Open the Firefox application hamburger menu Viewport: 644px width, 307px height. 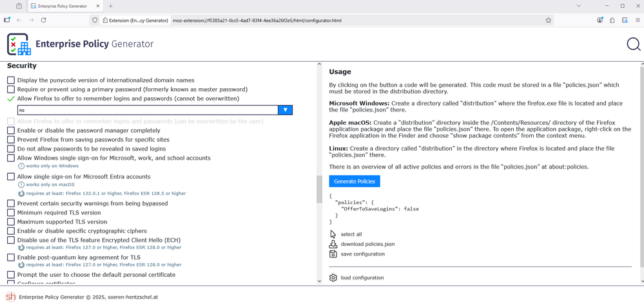pyautogui.click(x=637, y=20)
